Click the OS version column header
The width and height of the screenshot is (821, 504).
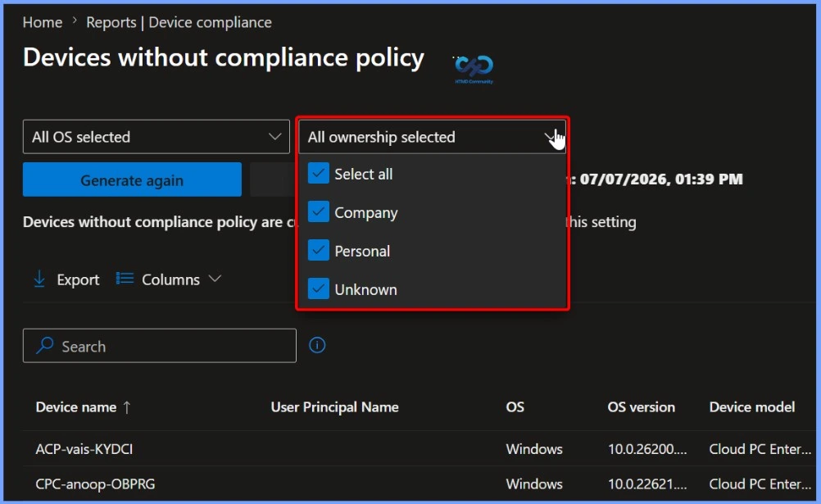pyautogui.click(x=641, y=407)
